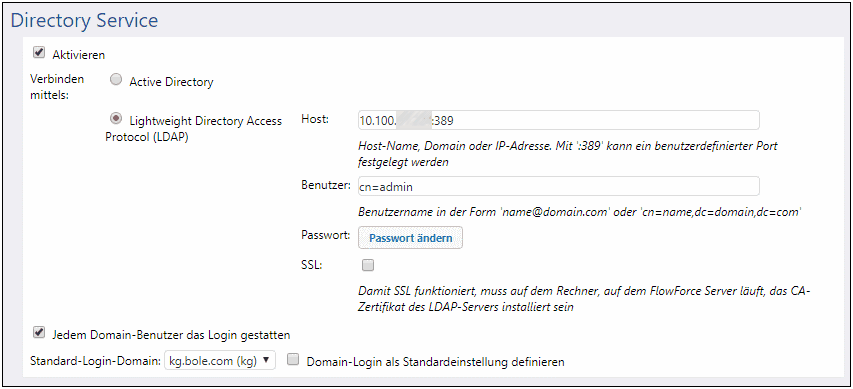Click the Aktivieren label text
Viewport: 853px width, 389px height.
pos(78,55)
